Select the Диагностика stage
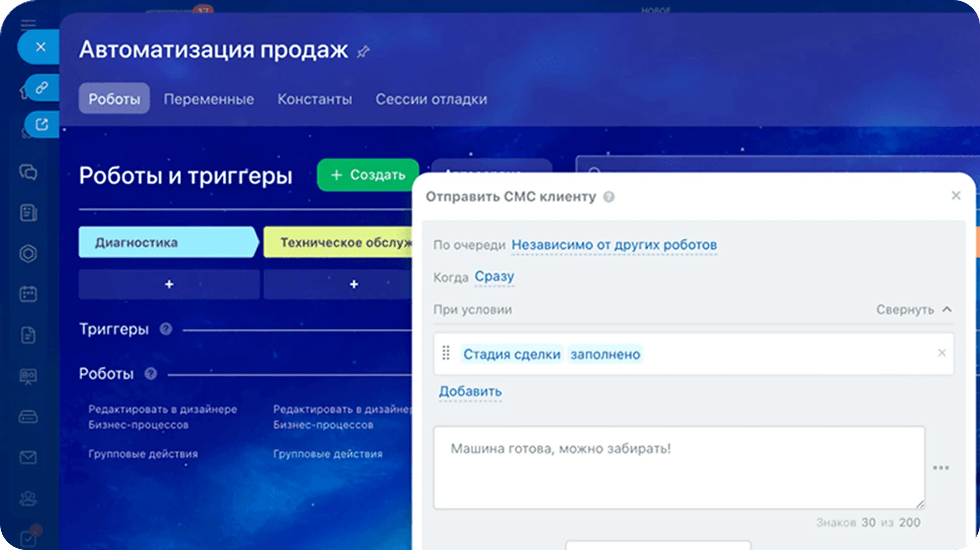Screen dimensions: 980x550 pos(169,242)
